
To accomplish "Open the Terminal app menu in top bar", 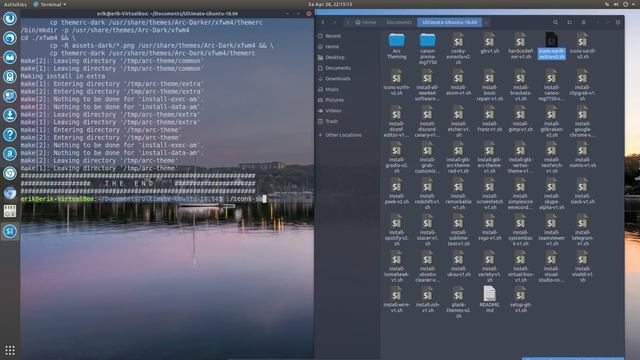I will (x=49, y=4).
